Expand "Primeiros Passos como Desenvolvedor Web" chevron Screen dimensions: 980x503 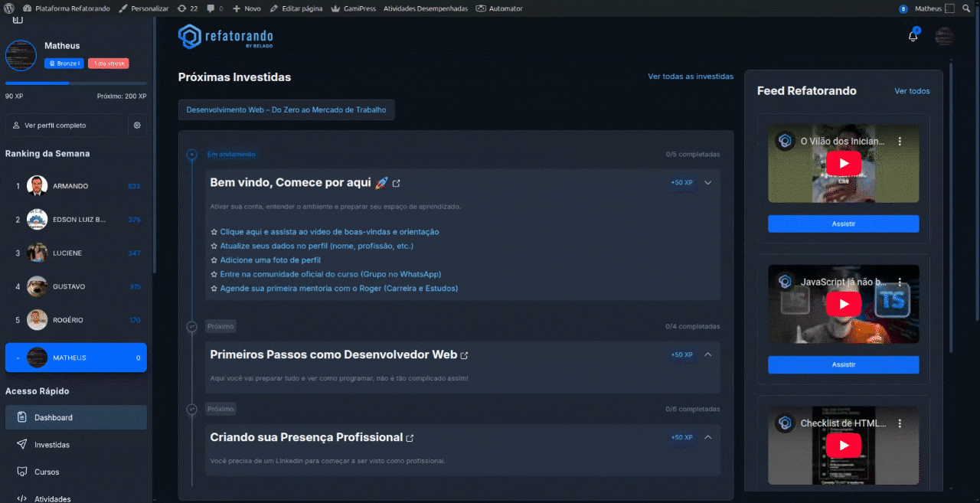coord(707,354)
